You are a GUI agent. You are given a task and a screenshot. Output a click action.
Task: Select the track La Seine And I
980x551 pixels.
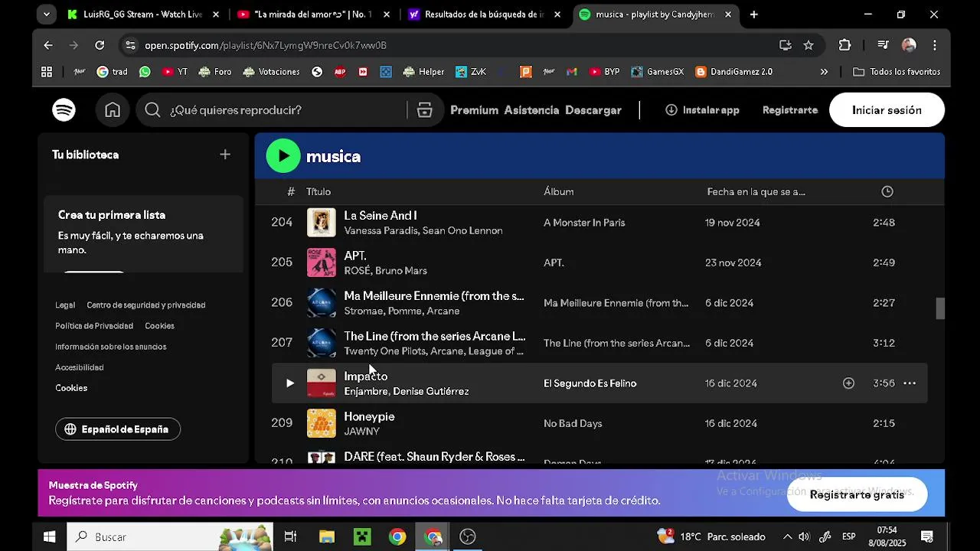[x=380, y=216]
